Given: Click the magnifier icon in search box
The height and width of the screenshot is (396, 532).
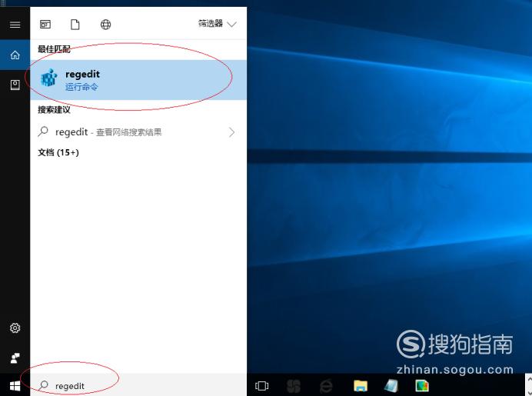Looking at the screenshot, I should (43, 385).
